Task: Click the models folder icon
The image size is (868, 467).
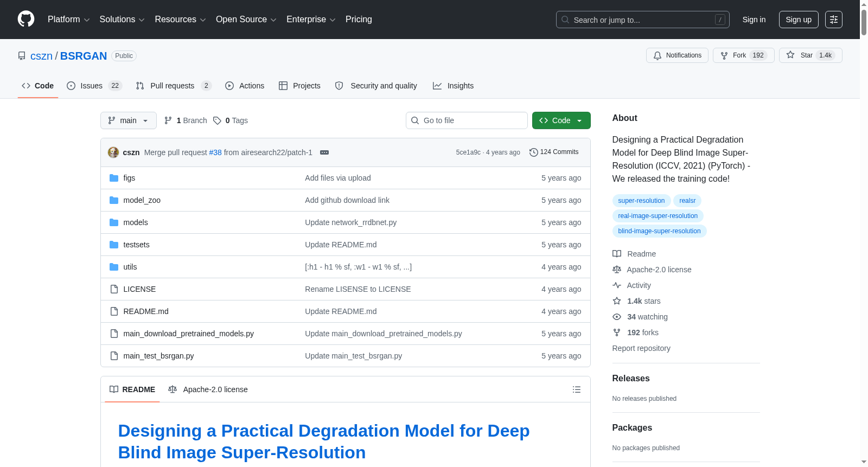Action: [114, 222]
